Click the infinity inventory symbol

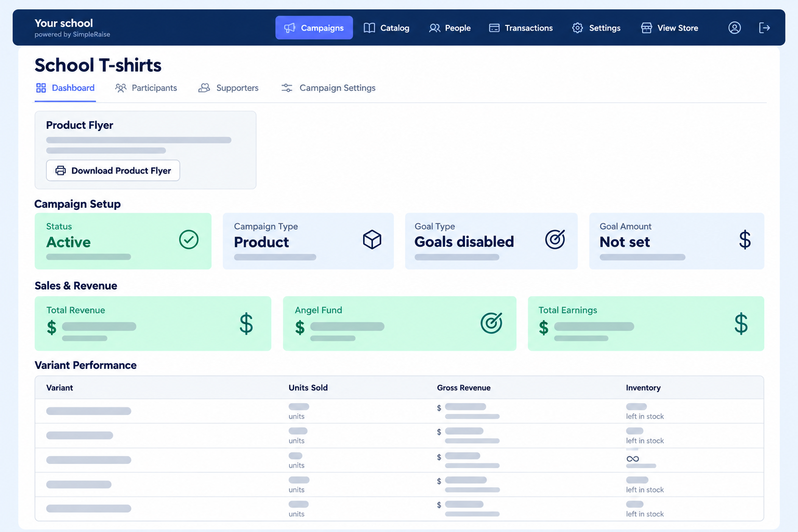coord(633,459)
